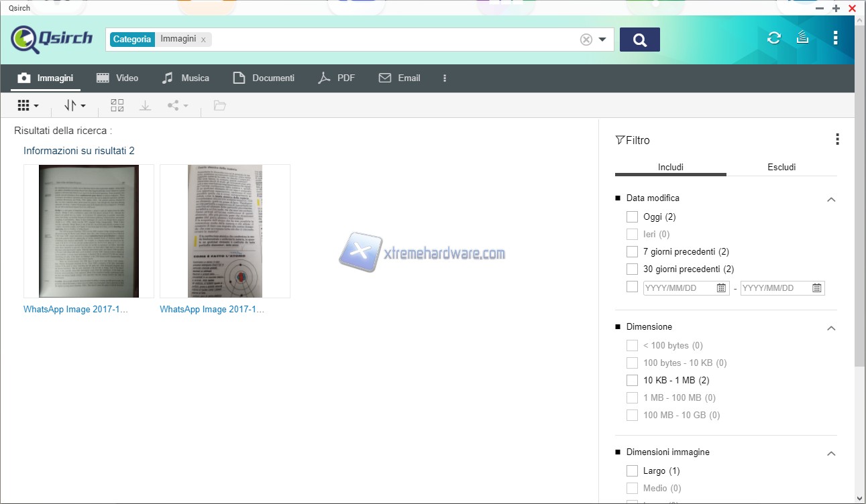This screenshot has width=866, height=504.
Task: Check the Oggi date filter
Action: (632, 216)
